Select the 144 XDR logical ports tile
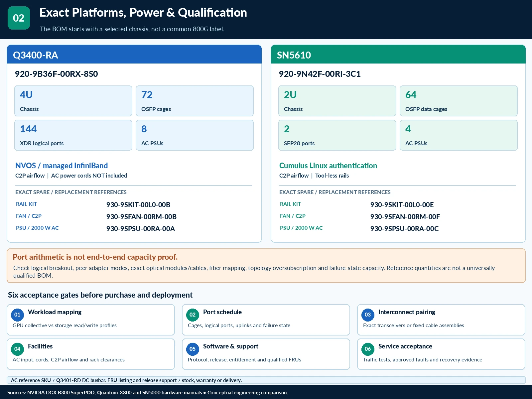The width and height of the screenshot is (532, 399). [73, 135]
